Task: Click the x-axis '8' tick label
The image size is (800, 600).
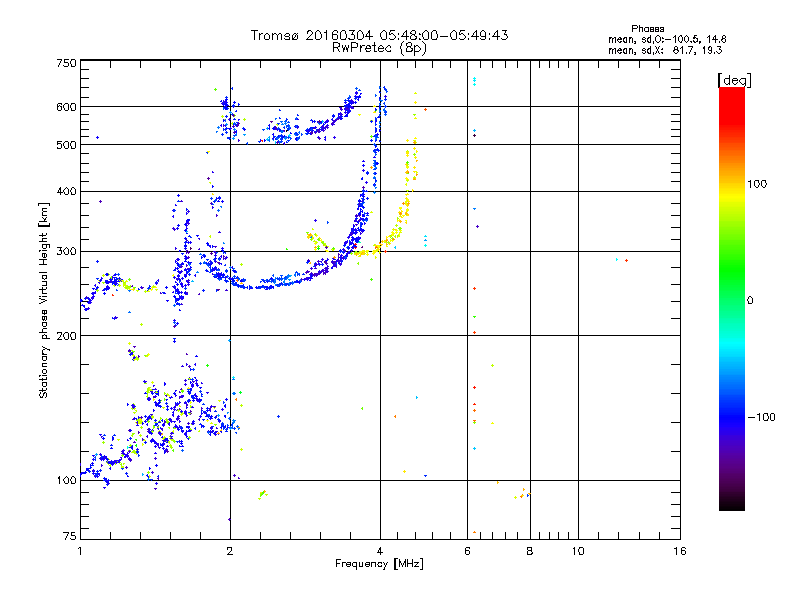Action: 530,551
